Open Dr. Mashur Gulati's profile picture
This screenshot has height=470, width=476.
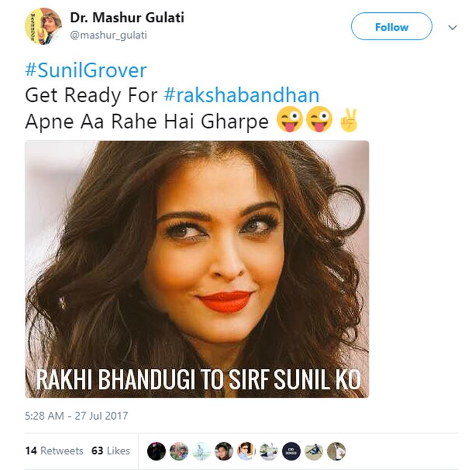click(43, 26)
